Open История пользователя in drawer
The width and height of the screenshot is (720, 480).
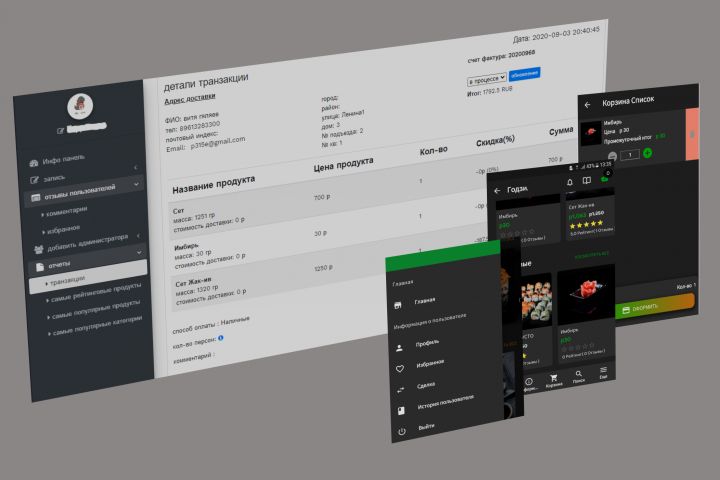(x=445, y=402)
